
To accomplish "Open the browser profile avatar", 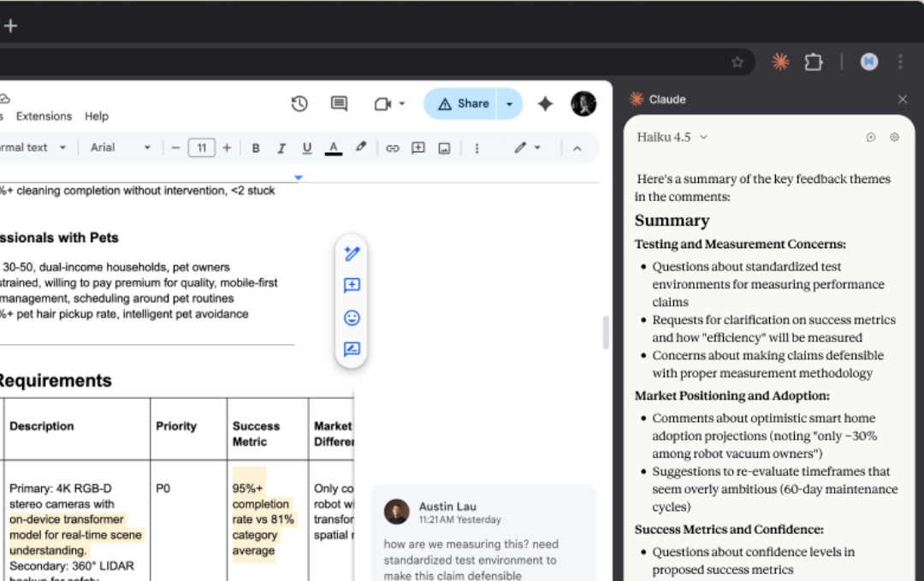I will point(869,62).
